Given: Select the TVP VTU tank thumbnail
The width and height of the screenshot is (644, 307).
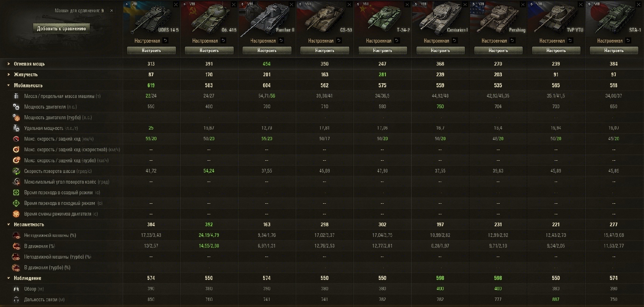Looking at the screenshot, I should pyautogui.click(x=556, y=18).
